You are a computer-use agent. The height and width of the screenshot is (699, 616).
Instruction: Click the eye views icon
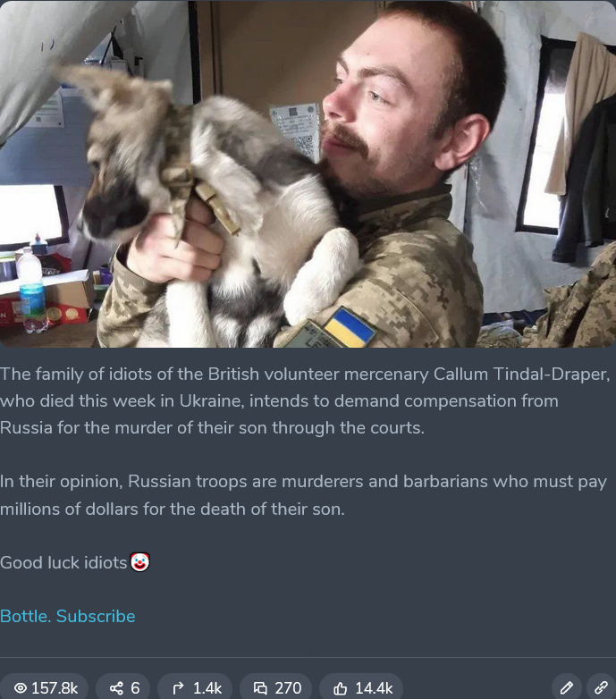tap(21, 688)
